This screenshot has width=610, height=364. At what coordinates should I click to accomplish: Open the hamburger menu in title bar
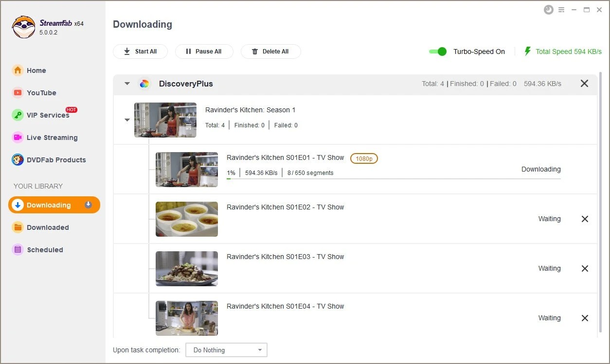(562, 9)
